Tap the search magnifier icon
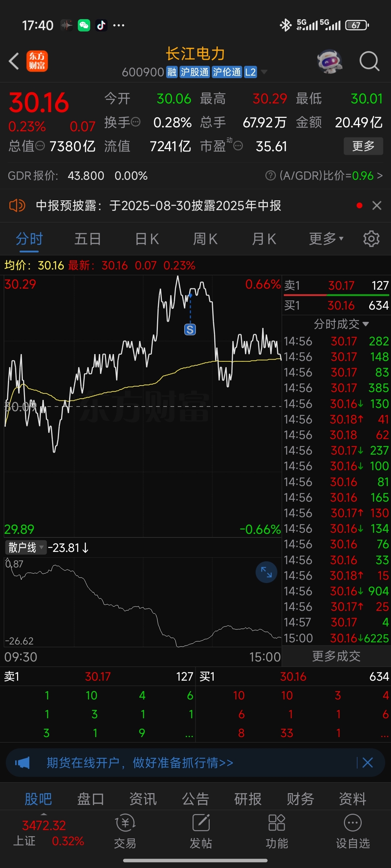The height and width of the screenshot is (868, 391). point(369,61)
